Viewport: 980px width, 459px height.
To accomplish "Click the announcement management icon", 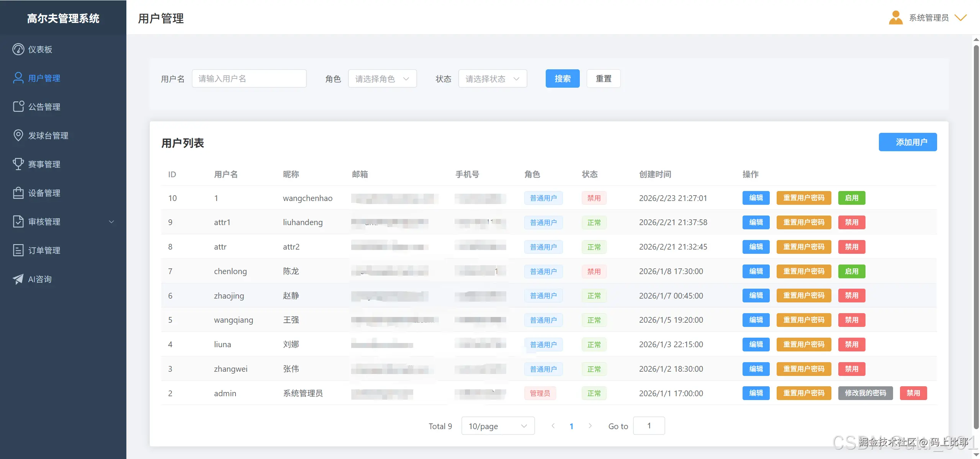I will point(18,106).
